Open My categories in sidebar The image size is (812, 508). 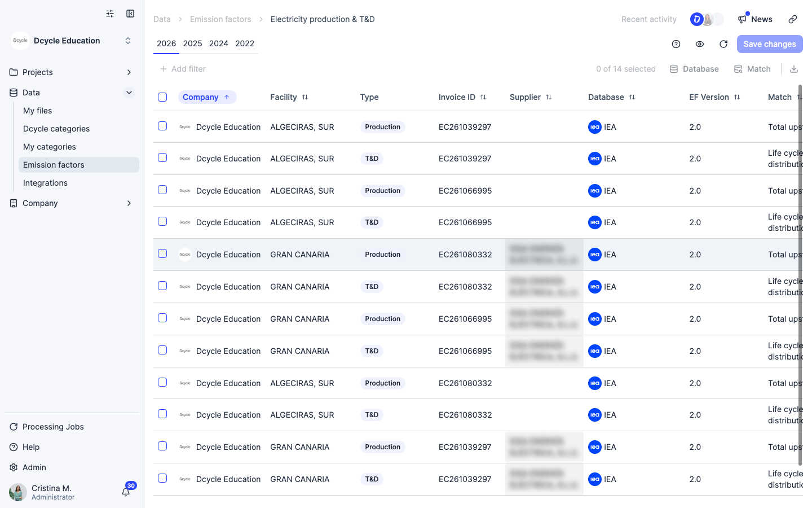pos(79,147)
